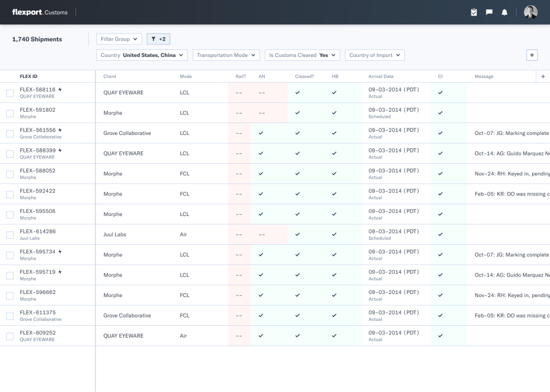Image resolution: width=550 pixels, height=392 pixels.
Task: Click the HB checkmark in FLEX-588399 row
Action: click(334, 153)
